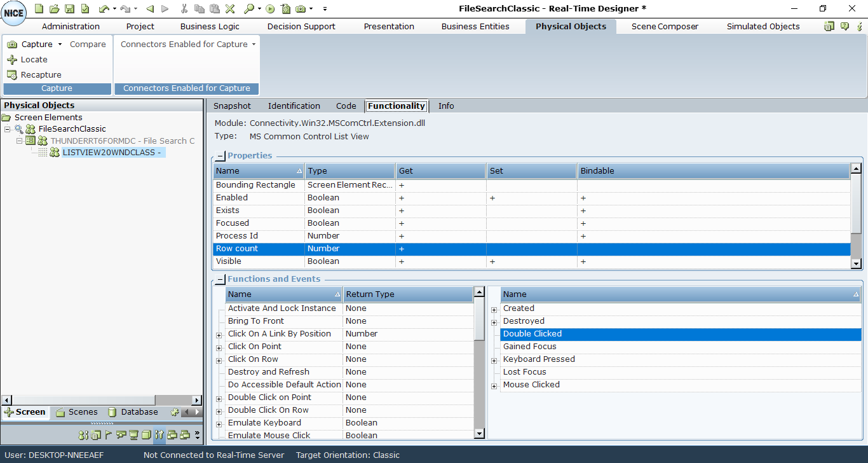This screenshot has height=463, width=868.
Task: Open the redo history dropdown arrow
Action: tap(135, 9)
